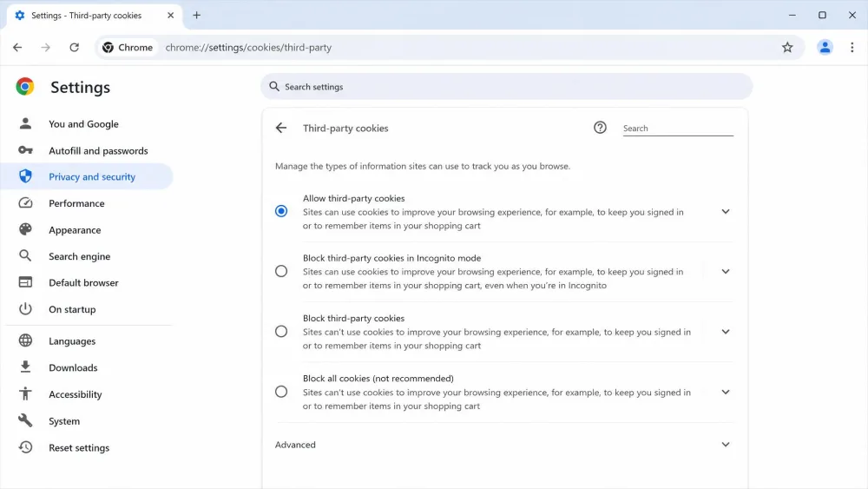
Task: Bookmark this page with the star icon
Action: pos(787,48)
